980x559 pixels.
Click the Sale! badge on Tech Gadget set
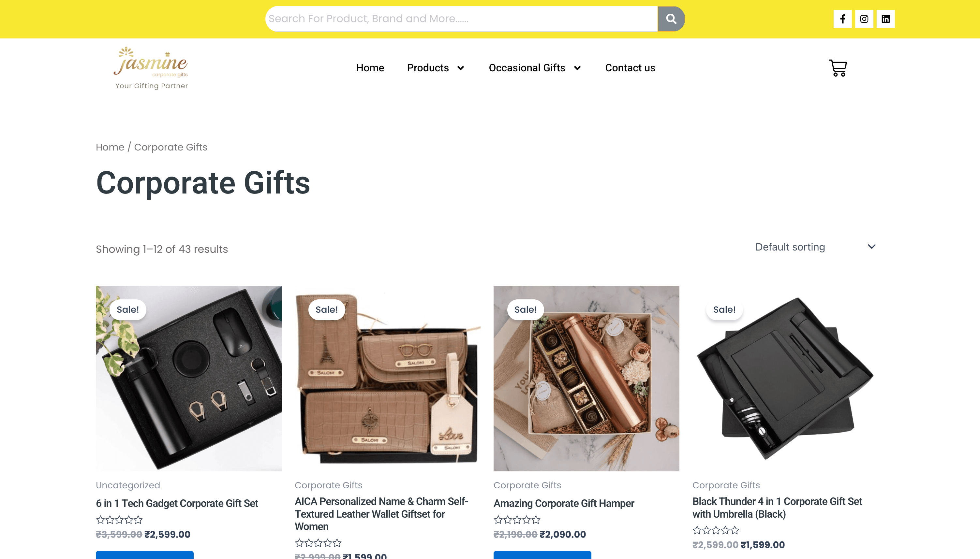(128, 309)
